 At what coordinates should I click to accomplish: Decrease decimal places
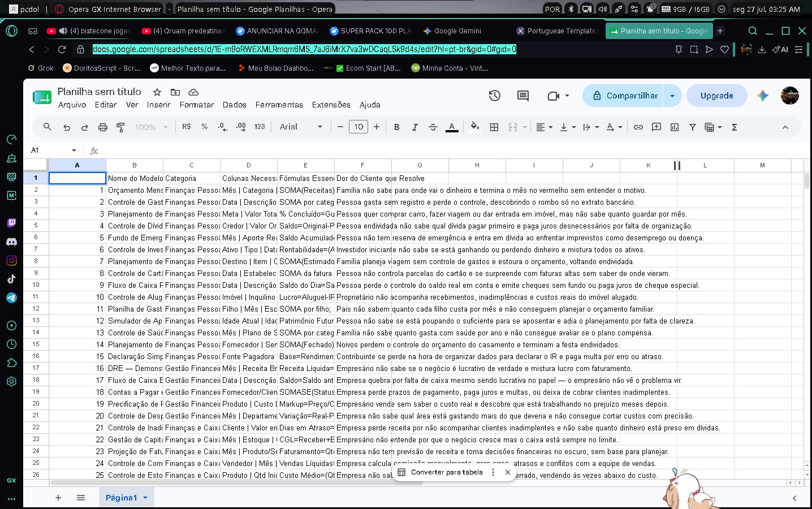[222, 127]
